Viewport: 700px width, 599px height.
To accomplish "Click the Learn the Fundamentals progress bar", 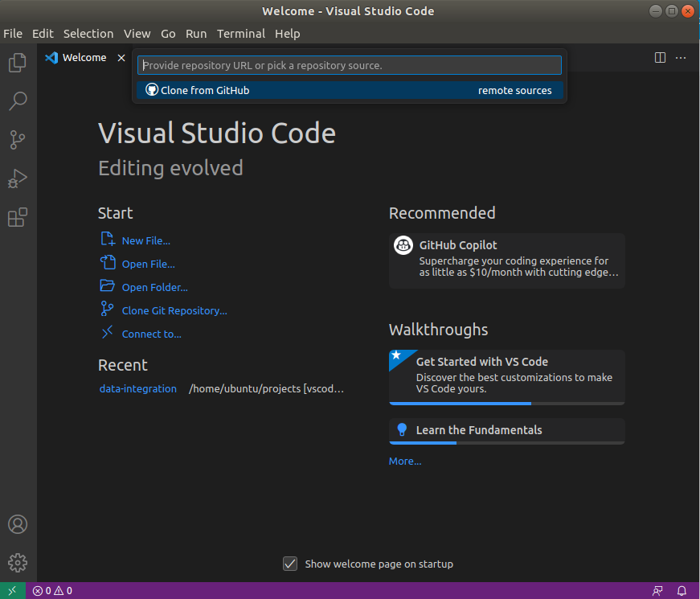I will click(506, 443).
